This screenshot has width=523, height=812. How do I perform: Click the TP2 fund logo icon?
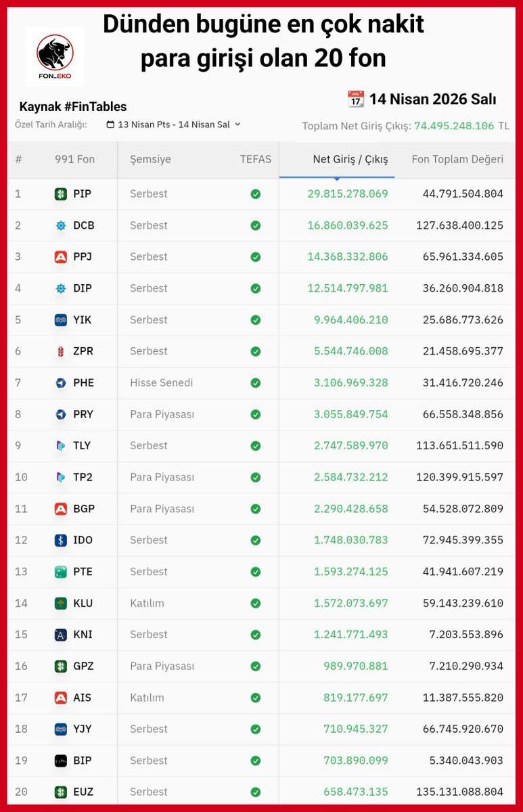click(x=61, y=477)
